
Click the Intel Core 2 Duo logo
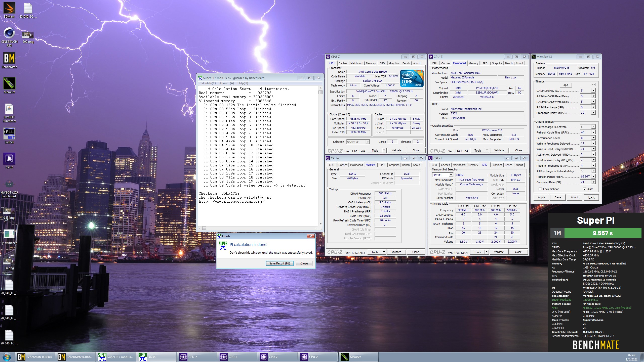tap(412, 78)
